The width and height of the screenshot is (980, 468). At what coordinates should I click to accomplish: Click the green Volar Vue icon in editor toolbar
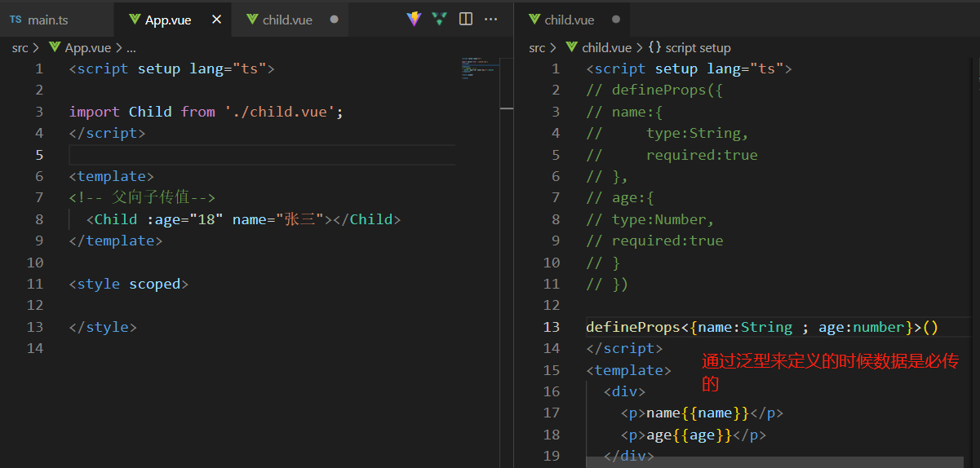click(440, 19)
